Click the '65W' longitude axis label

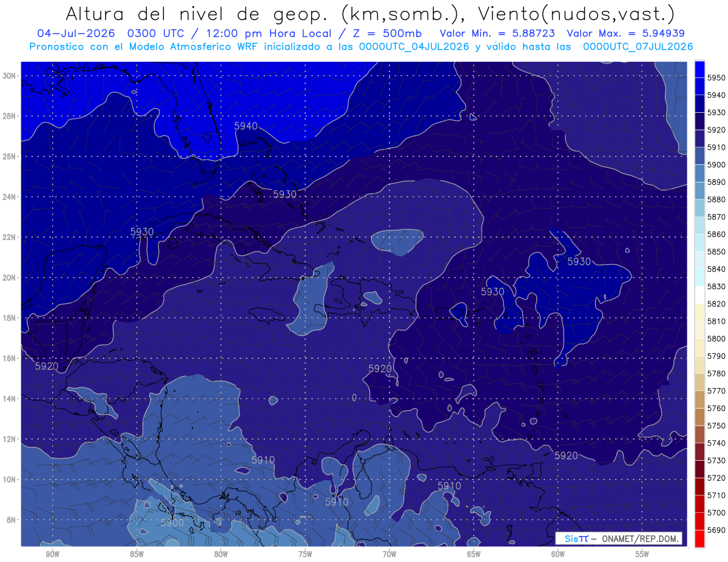tap(474, 554)
